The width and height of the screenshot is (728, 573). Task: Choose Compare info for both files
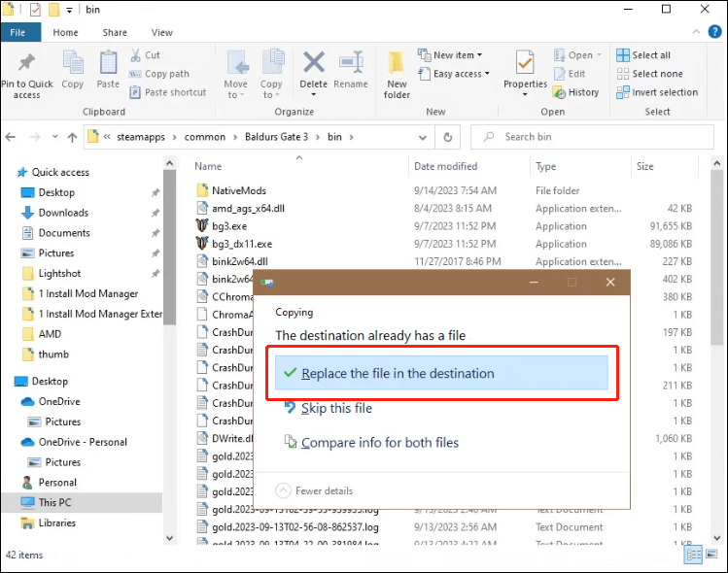371,443
